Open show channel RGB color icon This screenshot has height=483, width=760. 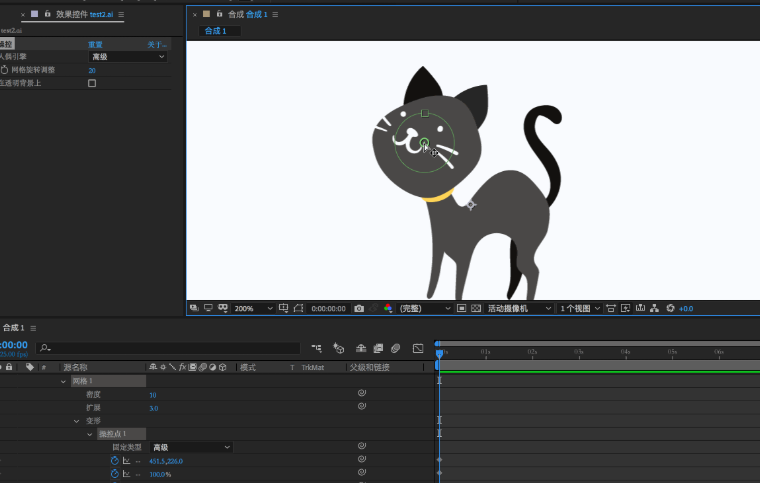pyautogui.click(x=388, y=308)
